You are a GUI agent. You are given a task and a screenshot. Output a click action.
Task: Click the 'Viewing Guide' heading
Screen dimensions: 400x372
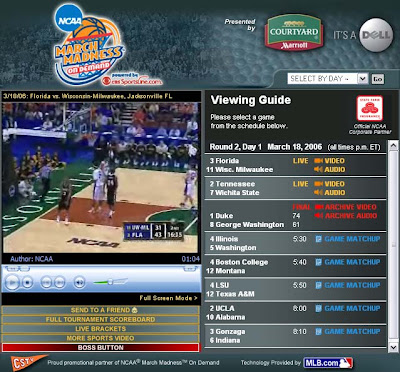(x=251, y=100)
